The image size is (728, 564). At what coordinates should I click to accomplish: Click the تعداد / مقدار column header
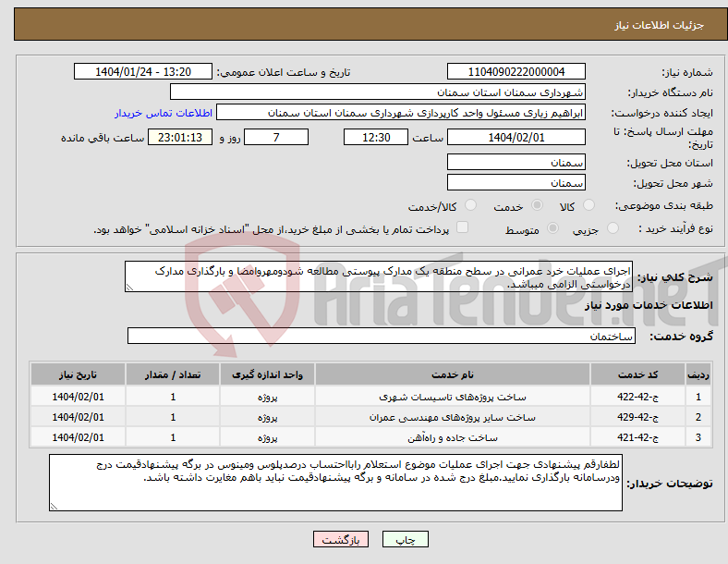pyautogui.click(x=173, y=374)
